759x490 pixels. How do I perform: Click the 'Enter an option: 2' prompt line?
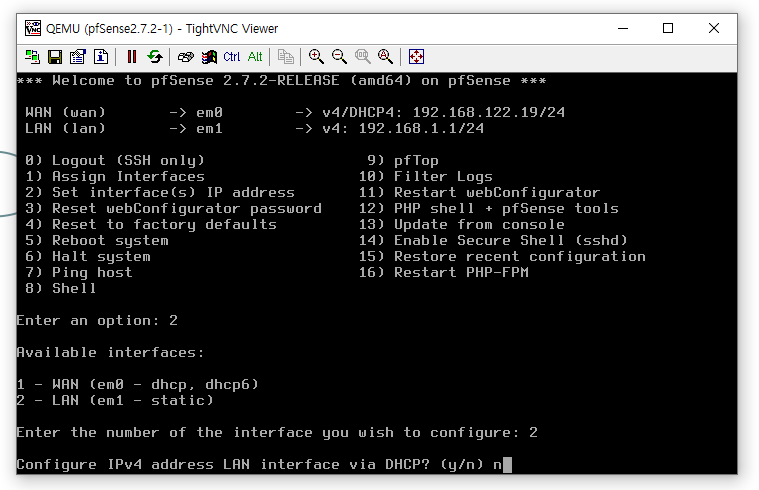pos(97,321)
